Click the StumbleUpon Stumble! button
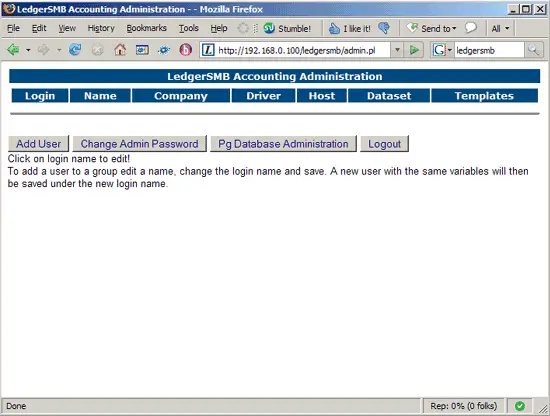The image size is (550, 416). coord(287,28)
